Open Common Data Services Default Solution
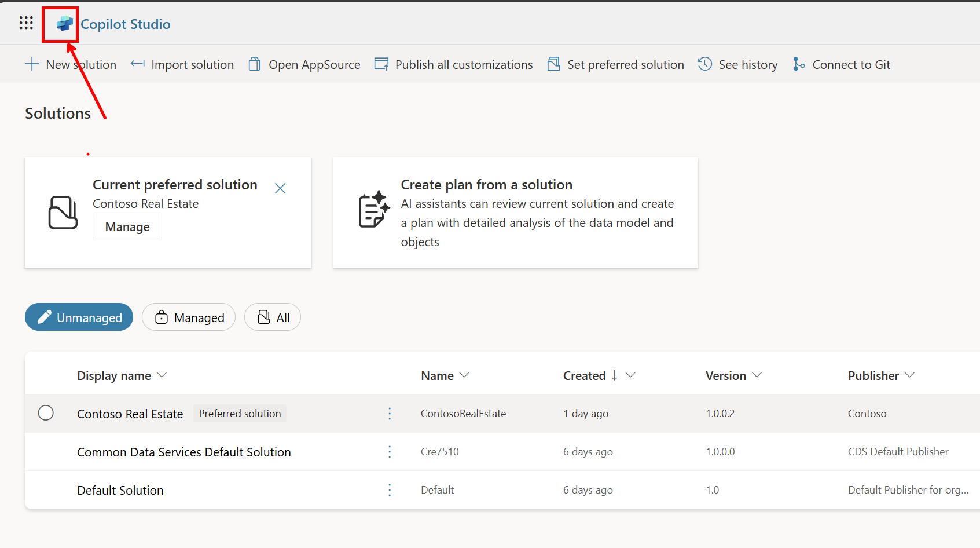980x548 pixels. point(183,452)
